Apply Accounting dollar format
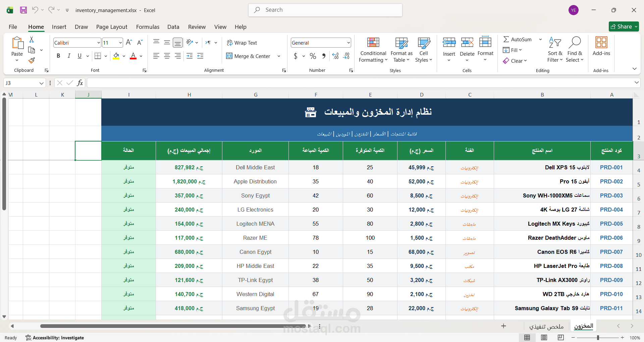Image resolution: width=644 pixels, height=342 pixels. (296, 56)
